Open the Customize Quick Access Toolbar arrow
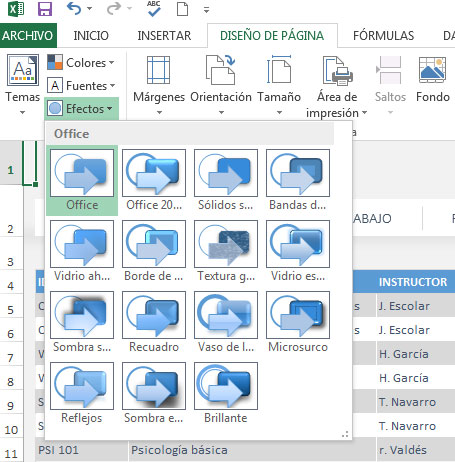 (206, 10)
